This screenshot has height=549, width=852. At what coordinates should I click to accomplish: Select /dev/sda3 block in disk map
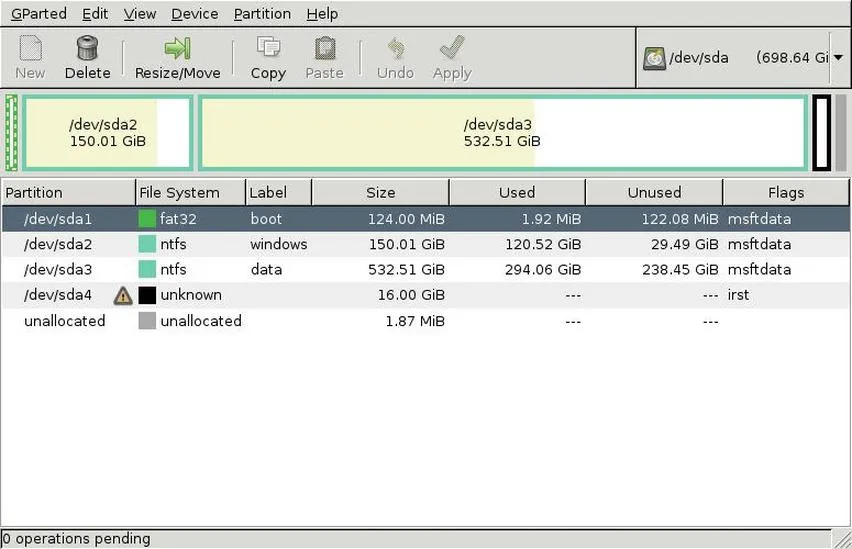(502, 133)
